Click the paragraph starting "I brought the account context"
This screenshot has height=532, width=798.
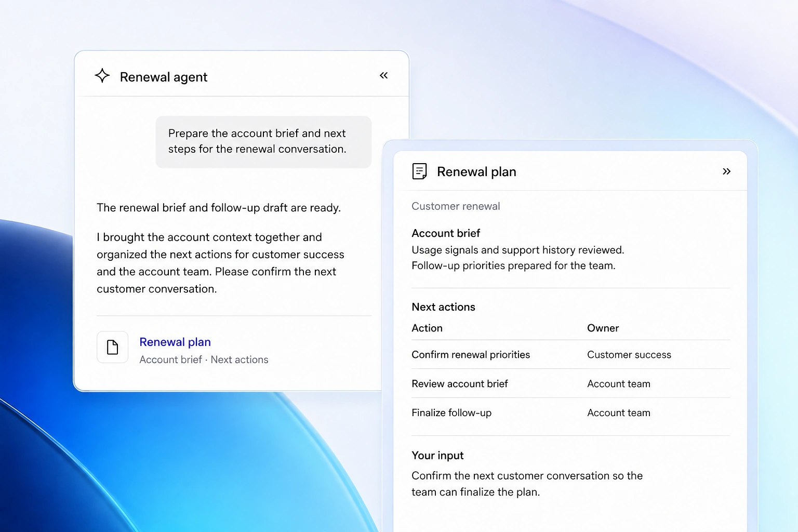(220, 263)
